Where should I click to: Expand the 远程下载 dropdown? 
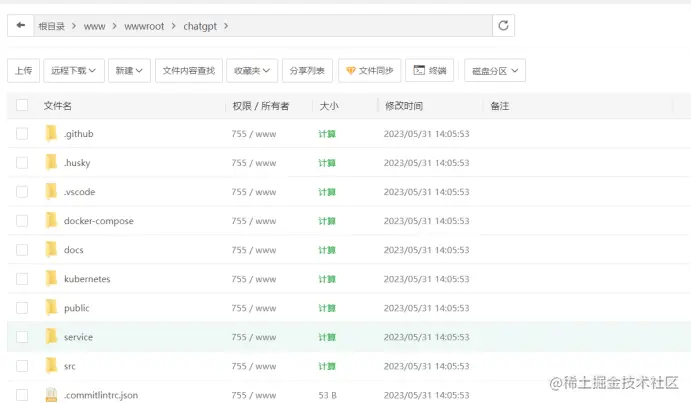pyautogui.click(x=74, y=71)
